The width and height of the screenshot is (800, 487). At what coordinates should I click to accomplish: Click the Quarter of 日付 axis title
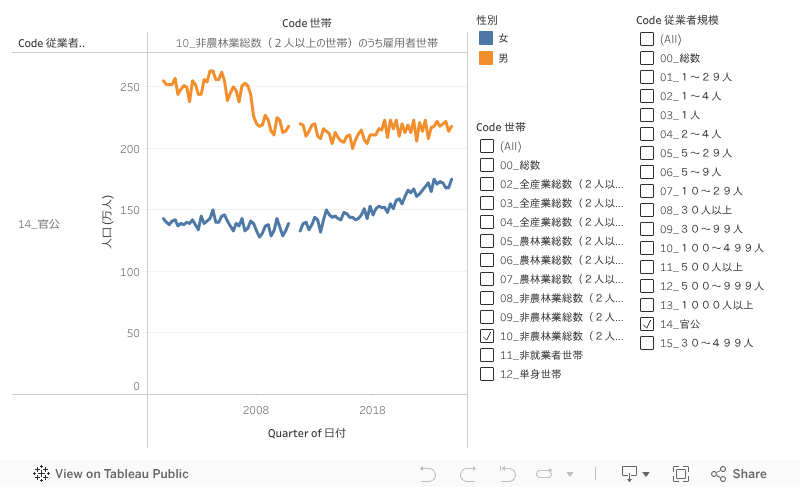tap(307, 433)
